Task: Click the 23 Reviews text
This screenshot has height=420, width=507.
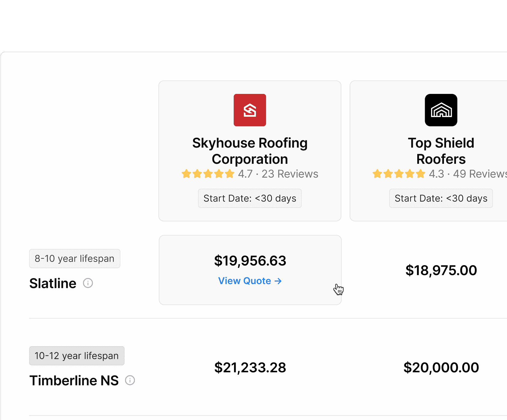Action: 290,174
